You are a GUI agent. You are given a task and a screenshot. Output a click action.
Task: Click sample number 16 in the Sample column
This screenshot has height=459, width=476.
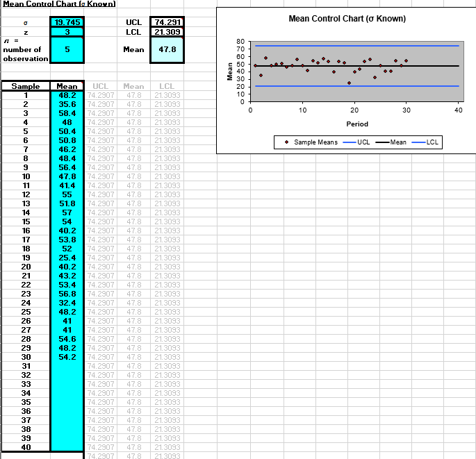pyautogui.click(x=26, y=231)
